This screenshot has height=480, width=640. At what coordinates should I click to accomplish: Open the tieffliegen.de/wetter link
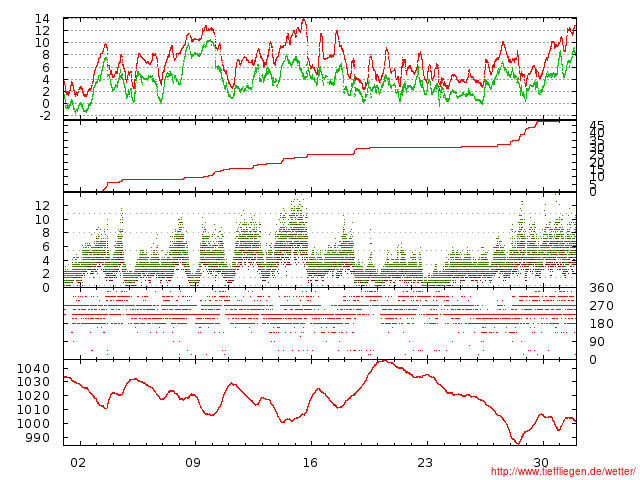pos(563,472)
